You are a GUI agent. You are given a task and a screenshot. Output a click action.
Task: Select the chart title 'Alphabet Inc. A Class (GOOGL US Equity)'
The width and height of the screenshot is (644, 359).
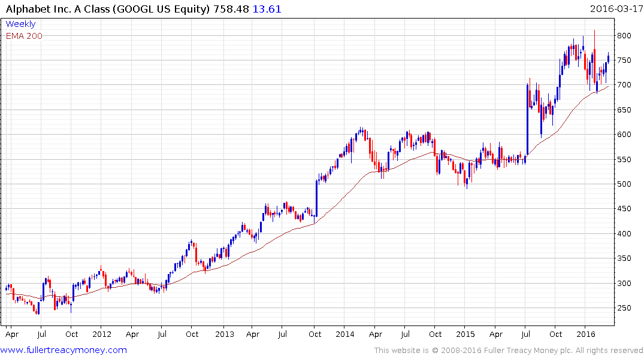pyautogui.click(x=108, y=9)
